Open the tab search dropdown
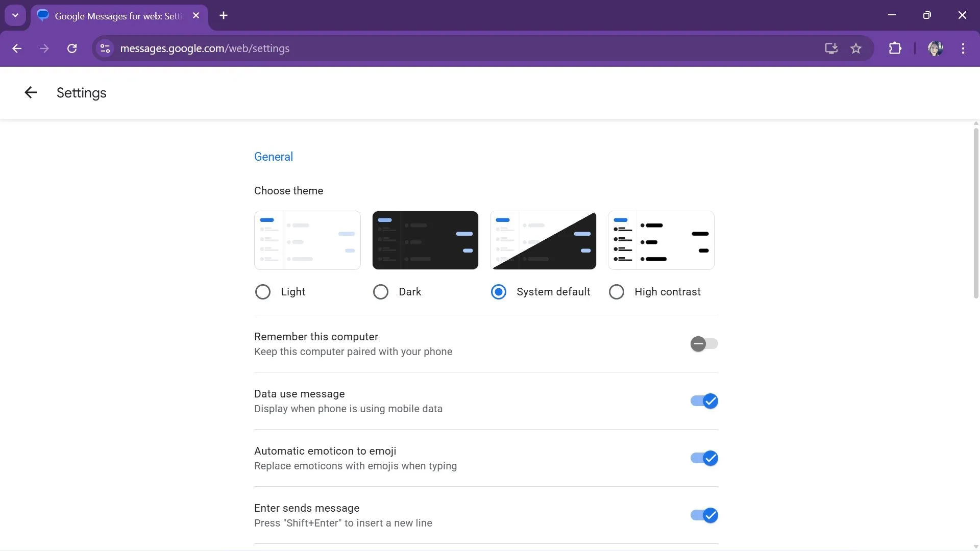The image size is (980, 551). [15, 15]
